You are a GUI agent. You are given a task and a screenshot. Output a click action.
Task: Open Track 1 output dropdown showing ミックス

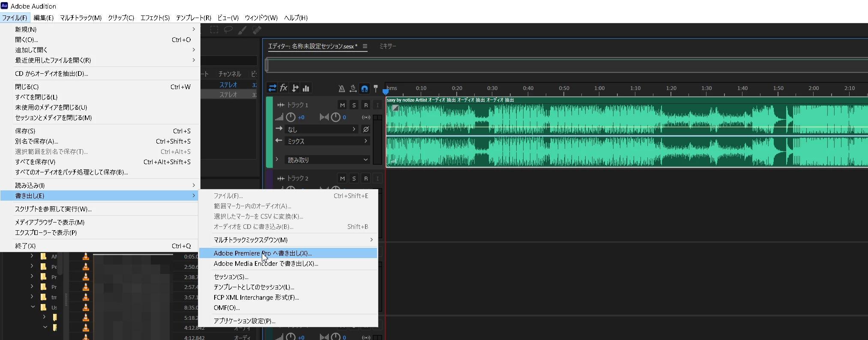[x=327, y=141]
